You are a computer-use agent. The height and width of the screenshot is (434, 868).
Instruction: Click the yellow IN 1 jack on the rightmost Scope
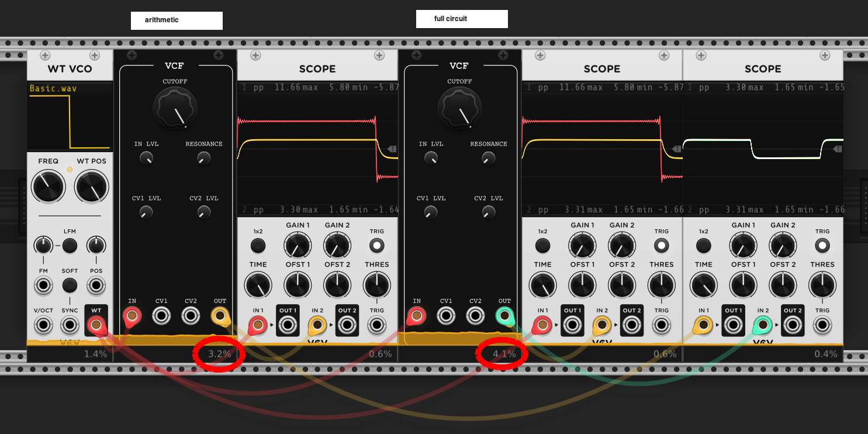(x=703, y=325)
